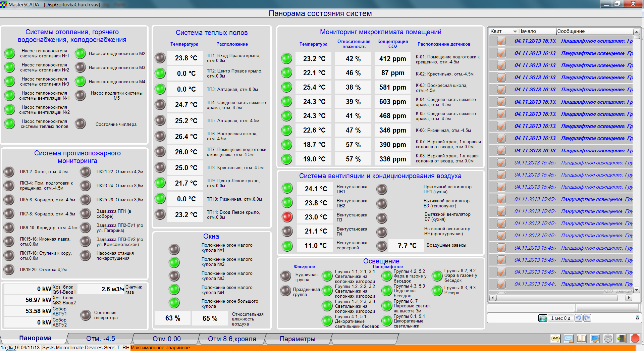
Task: Toggle acknowledgment checkbox of second event row
Action: click(x=501, y=53)
